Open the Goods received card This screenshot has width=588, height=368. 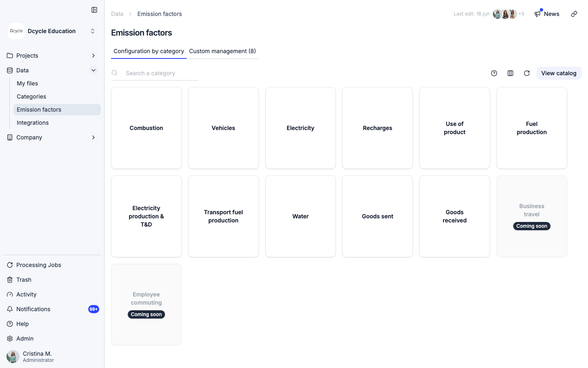[454, 216]
